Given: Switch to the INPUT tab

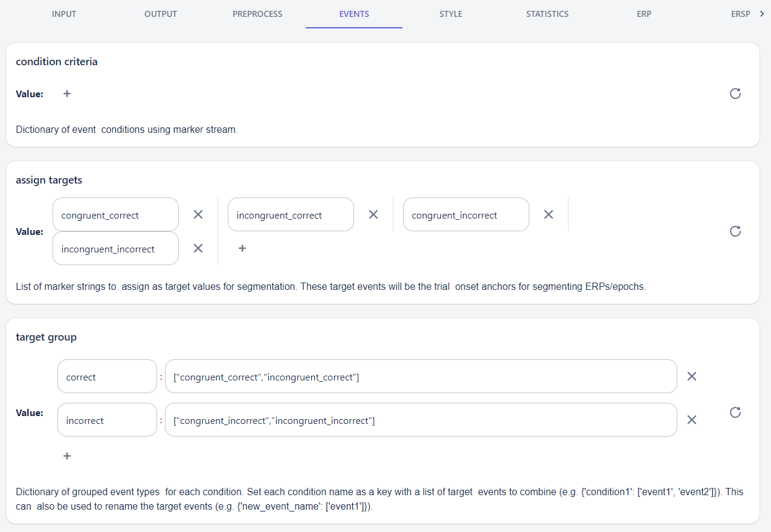Looking at the screenshot, I should point(64,14).
